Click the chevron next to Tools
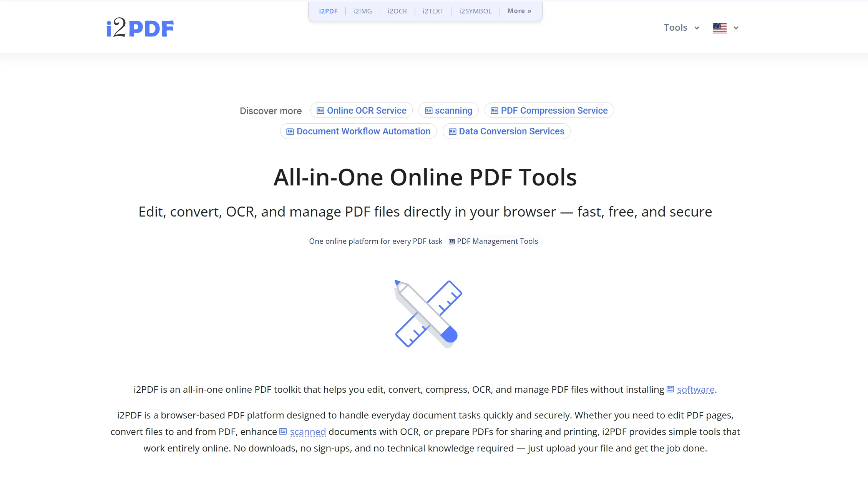Image resolution: width=868 pixels, height=478 pixels. [697, 28]
